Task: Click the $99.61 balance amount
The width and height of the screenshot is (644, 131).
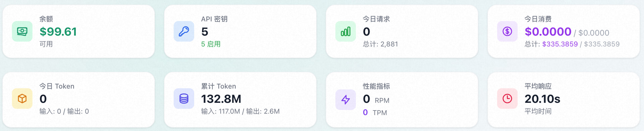Action: point(58,32)
